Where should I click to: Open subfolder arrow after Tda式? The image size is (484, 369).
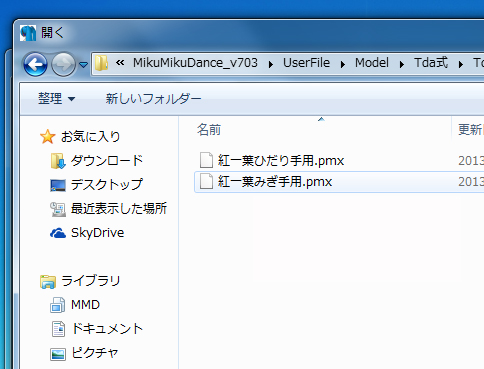point(461,64)
